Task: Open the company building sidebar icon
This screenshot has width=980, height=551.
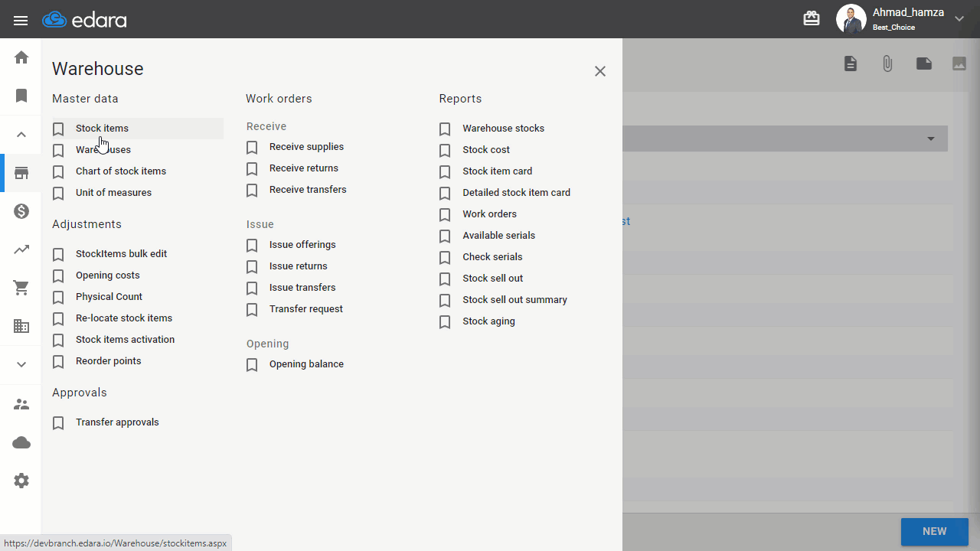Action: [x=21, y=326]
